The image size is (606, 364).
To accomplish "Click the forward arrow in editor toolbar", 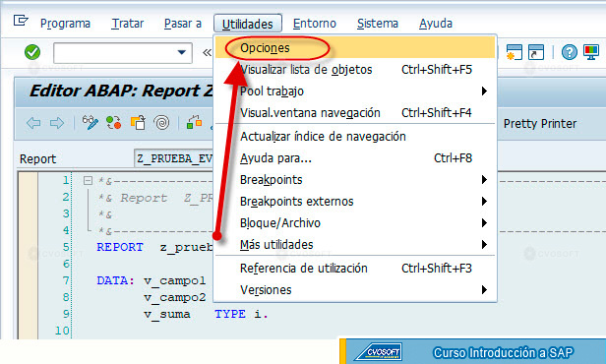I will pyautogui.click(x=57, y=123).
